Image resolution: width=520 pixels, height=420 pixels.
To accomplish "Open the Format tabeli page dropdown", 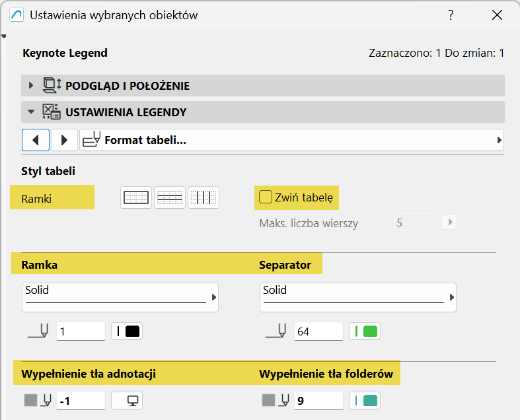I will [291, 140].
